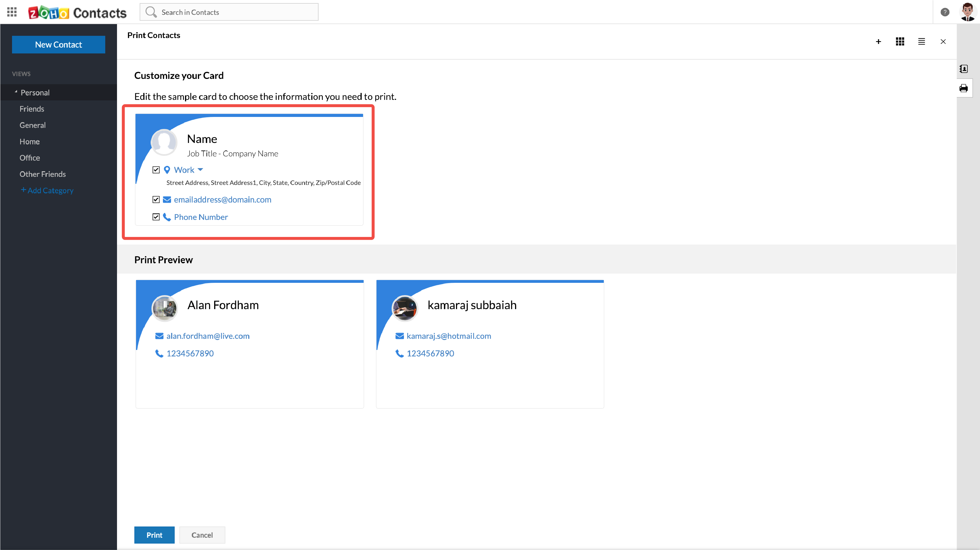Image resolution: width=980 pixels, height=550 pixels.
Task: Click Alan Fordham's profile photo
Action: click(x=164, y=308)
